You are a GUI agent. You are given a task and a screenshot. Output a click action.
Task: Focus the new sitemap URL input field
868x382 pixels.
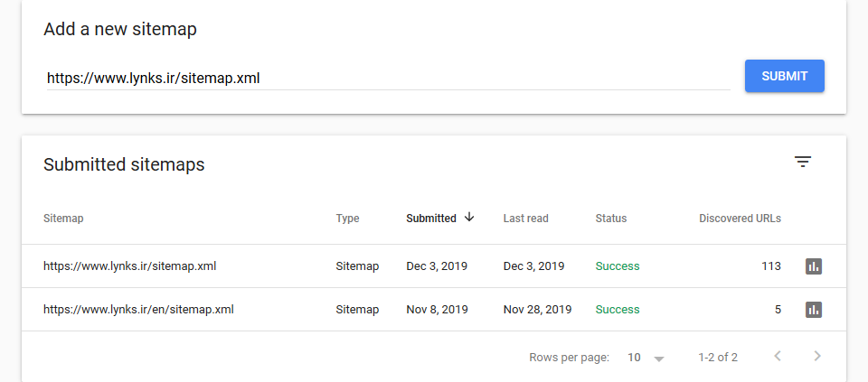coord(389,79)
